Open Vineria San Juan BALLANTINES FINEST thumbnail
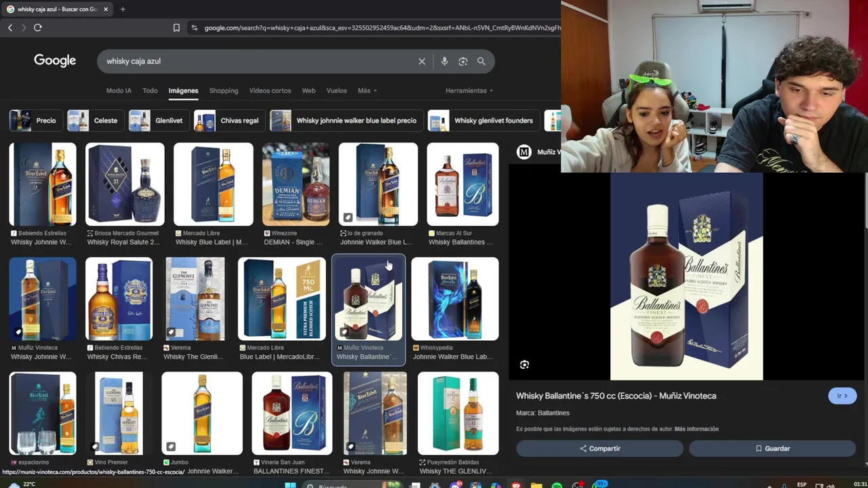The height and width of the screenshot is (488, 868). tap(292, 413)
